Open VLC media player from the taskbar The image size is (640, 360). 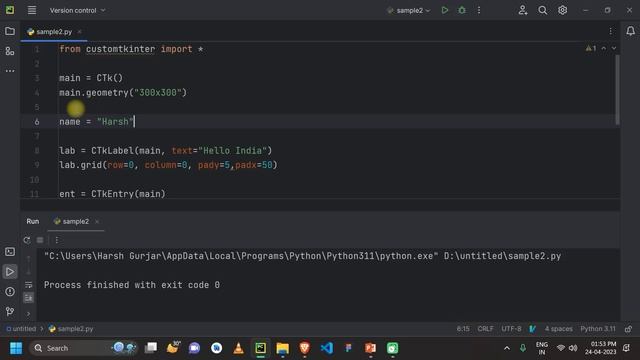(238, 348)
